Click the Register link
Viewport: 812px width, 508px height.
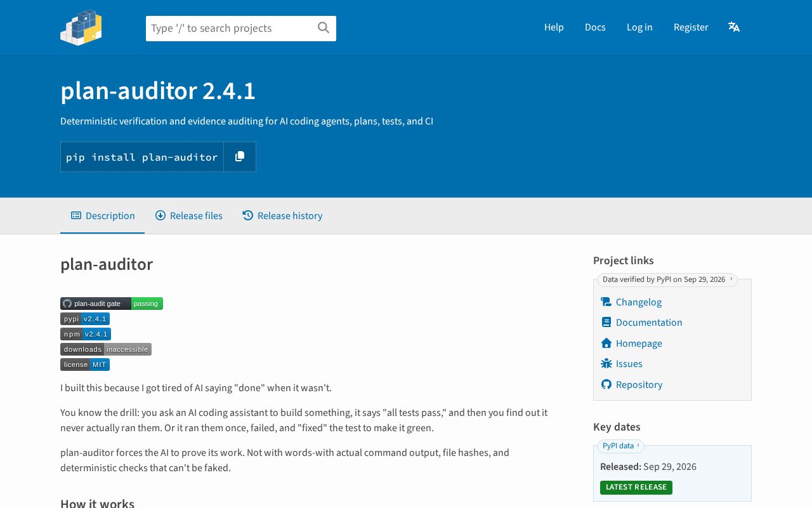691,27
